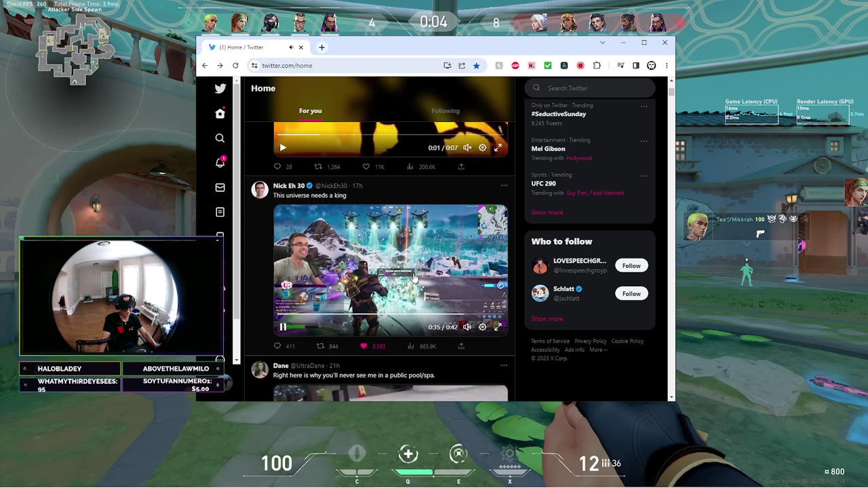868x488 pixels.
Task: Share the Nick Eh 30 tweet
Action: click(461, 346)
